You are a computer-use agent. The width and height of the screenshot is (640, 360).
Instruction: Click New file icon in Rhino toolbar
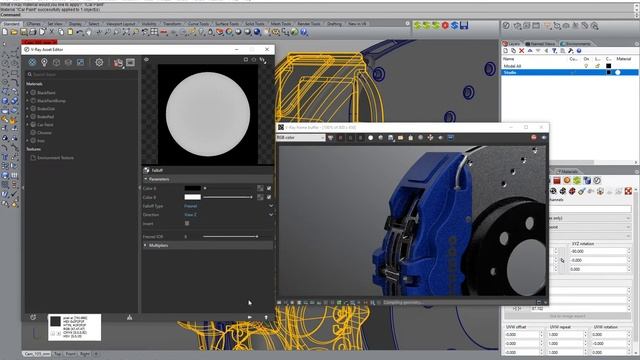5,31
